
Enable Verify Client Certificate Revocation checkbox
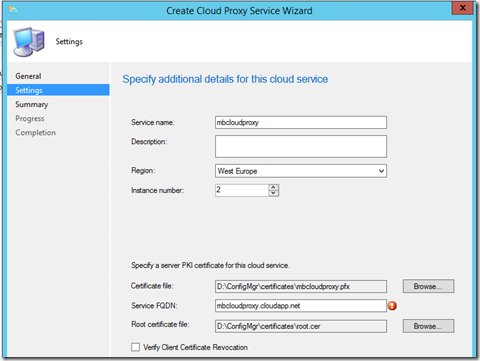[135, 347]
